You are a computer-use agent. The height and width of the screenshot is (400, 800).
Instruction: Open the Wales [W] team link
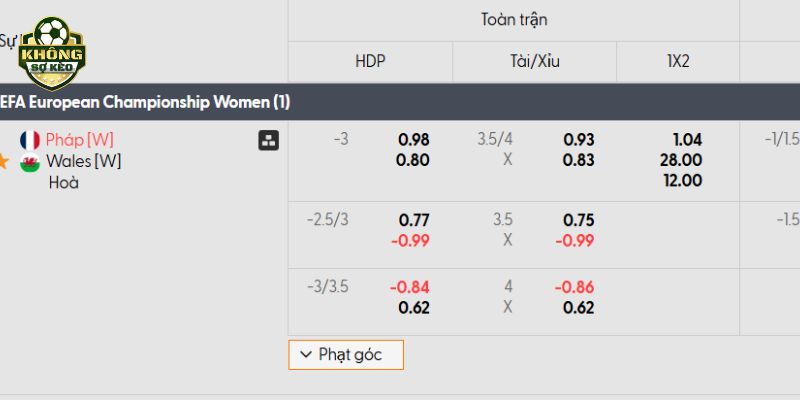(x=84, y=161)
